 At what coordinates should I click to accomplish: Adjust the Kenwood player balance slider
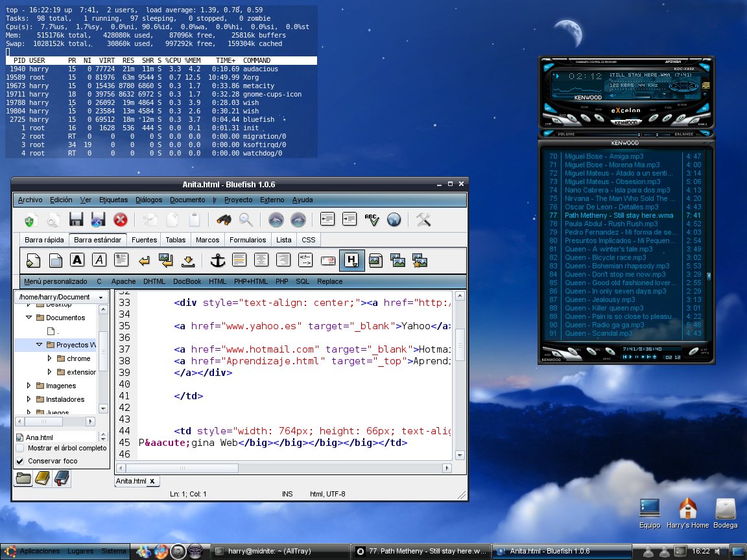click(657, 134)
